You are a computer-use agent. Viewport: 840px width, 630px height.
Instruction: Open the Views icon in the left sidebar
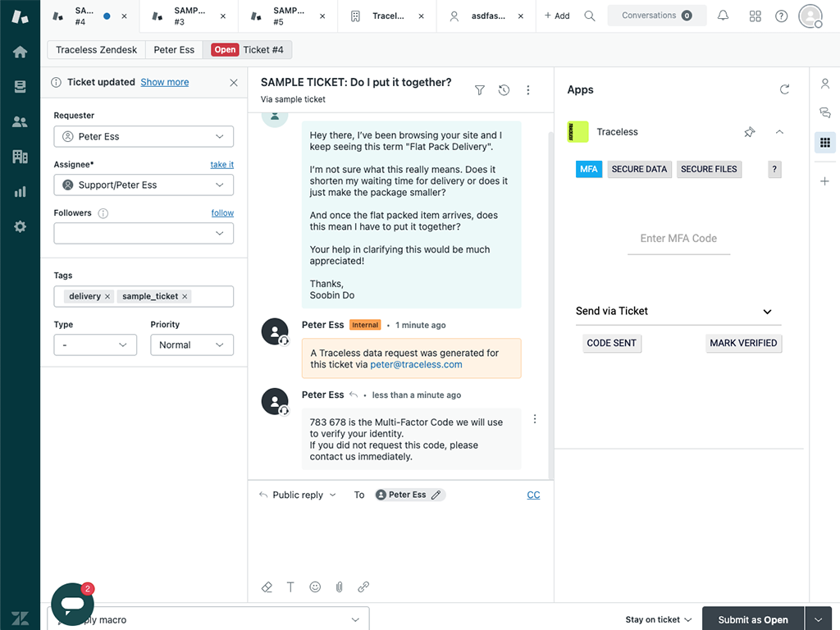point(20,84)
